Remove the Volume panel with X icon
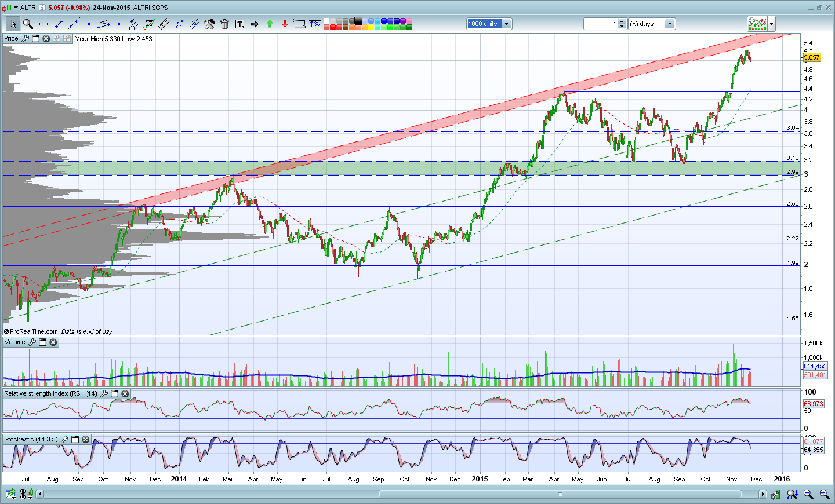 pyautogui.click(x=53, y=342)
